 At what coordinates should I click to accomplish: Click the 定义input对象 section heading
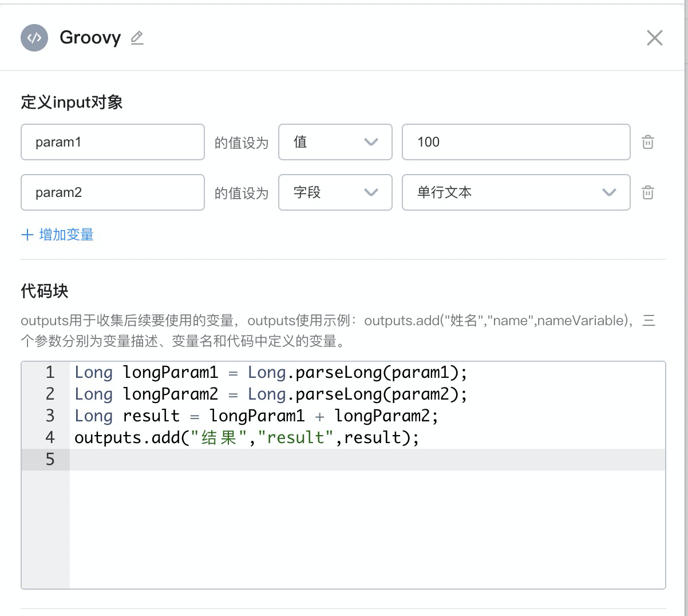pyautogui.click(x=72, y=102)
